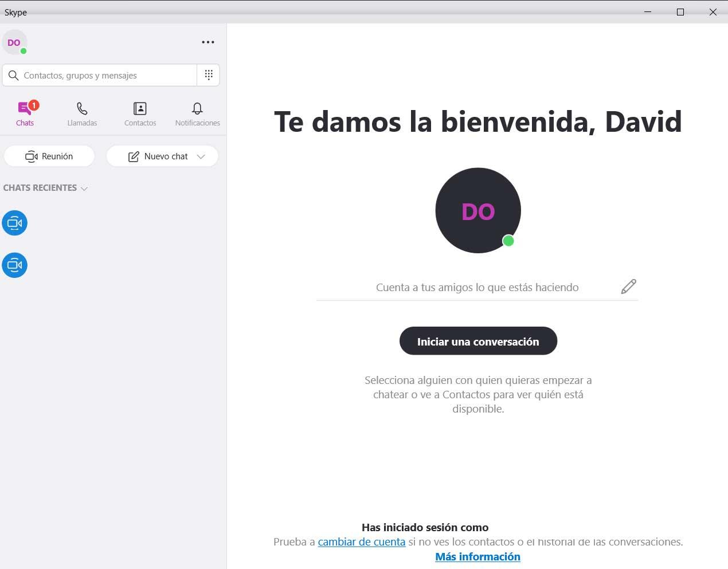
Task: Open the Notificaciones bell tab
Action: 197,113
